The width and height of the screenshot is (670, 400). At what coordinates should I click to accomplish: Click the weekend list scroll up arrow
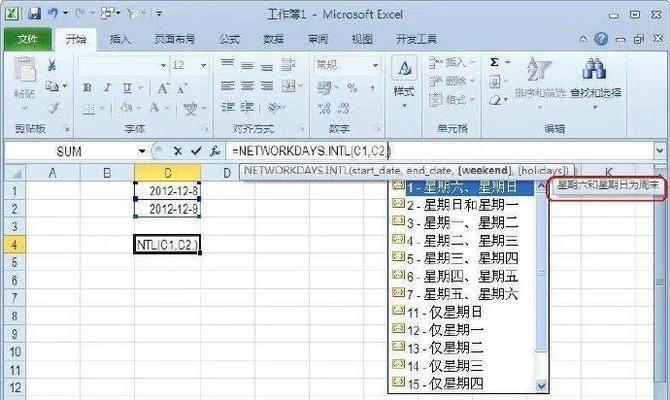(x=541, y=186)
